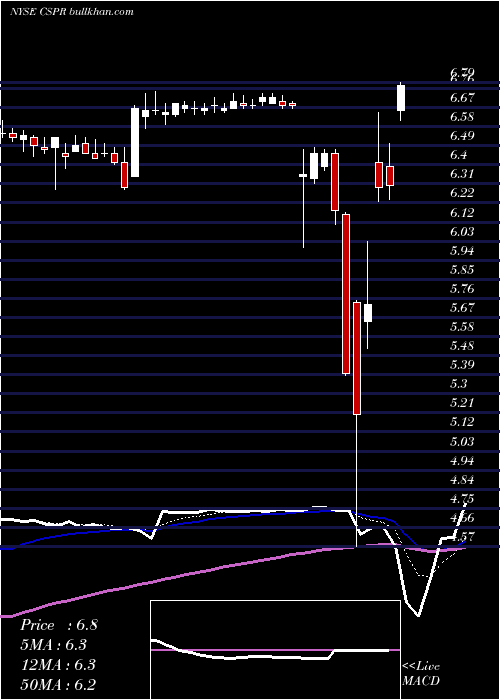
Task: Click the 6.4 price level label
Action: 459,155
